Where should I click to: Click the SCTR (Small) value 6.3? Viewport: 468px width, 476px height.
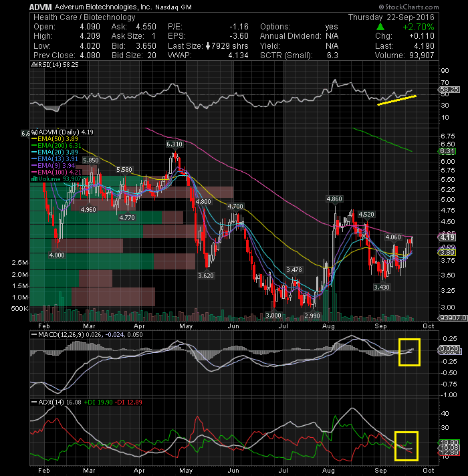tap(332, 55)
